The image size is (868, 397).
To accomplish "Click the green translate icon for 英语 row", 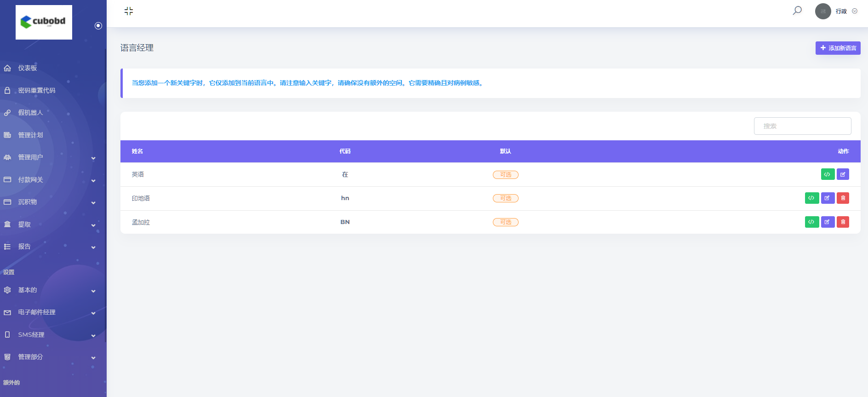I will pyautogui.click(x=827, y=174).
